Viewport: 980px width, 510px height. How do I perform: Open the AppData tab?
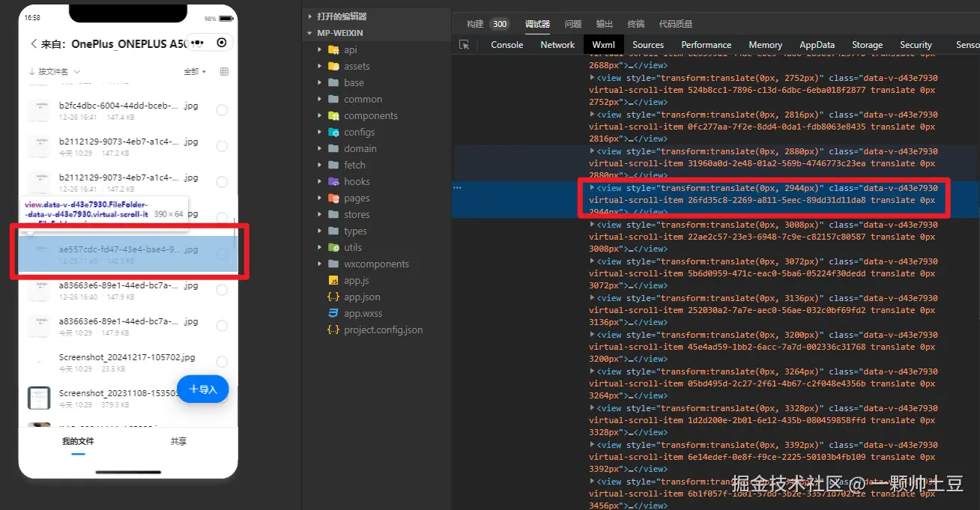point(817,45)
